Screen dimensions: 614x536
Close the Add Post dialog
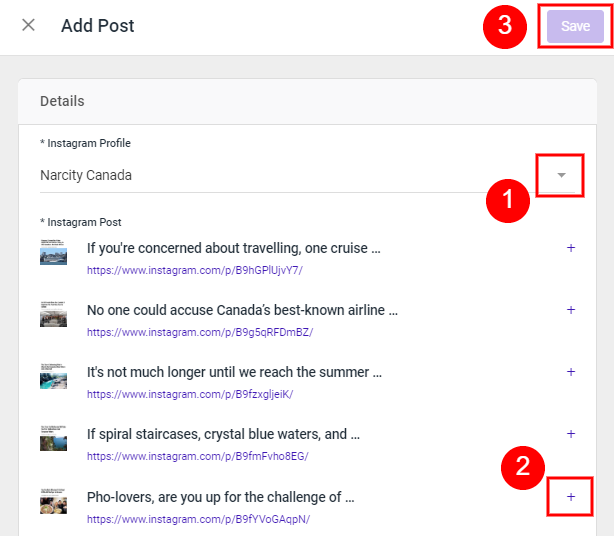tap(28, 25)
